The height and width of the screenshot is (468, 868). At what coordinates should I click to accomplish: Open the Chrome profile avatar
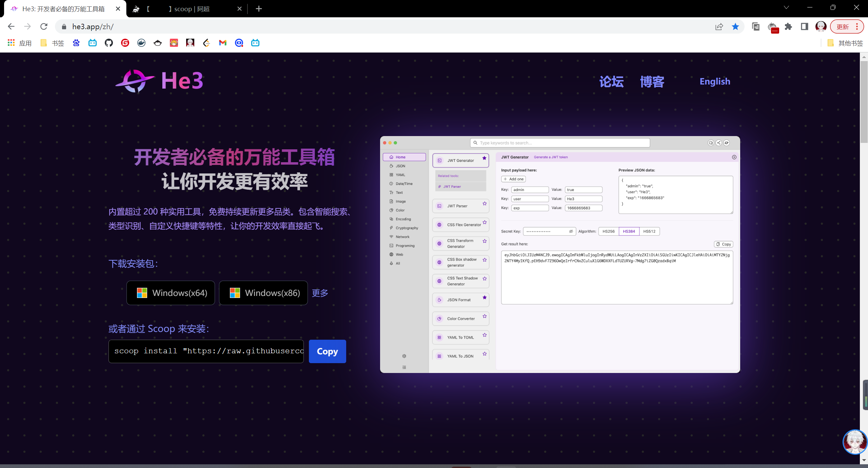(821, 26)
